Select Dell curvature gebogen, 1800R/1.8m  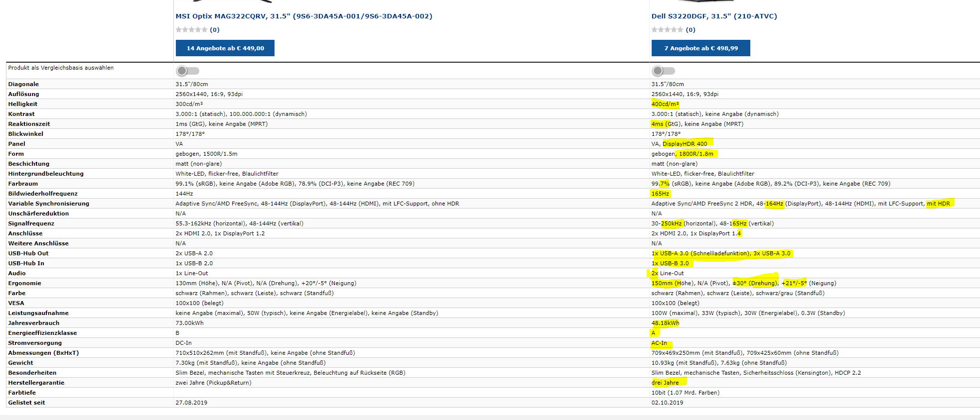[682, 154]
